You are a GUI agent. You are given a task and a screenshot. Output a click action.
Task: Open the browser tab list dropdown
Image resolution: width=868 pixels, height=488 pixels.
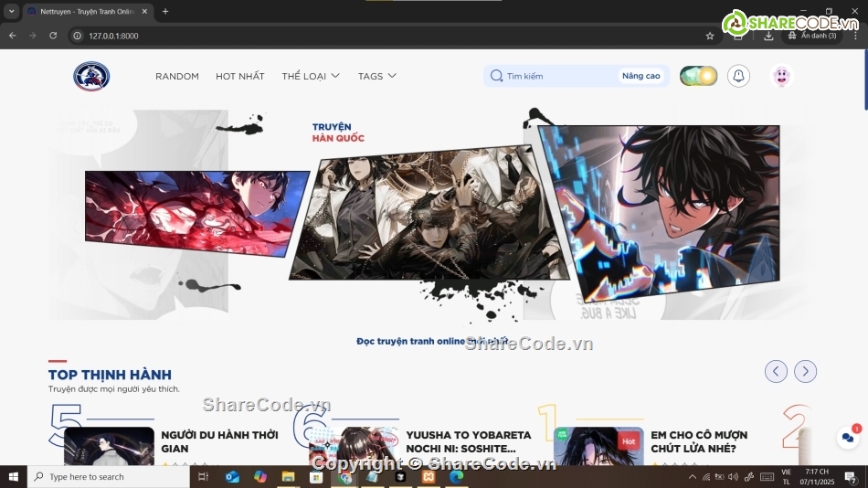(x=11, y=11)
